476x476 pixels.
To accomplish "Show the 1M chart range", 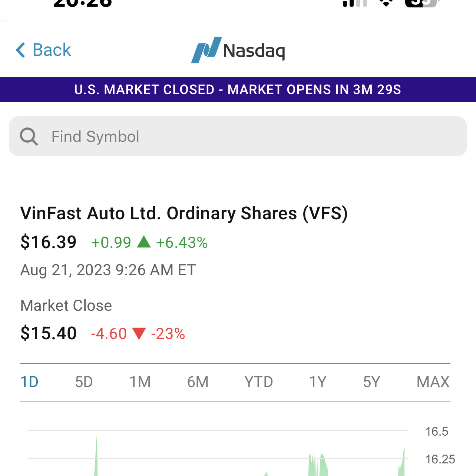I will (140, 382).
